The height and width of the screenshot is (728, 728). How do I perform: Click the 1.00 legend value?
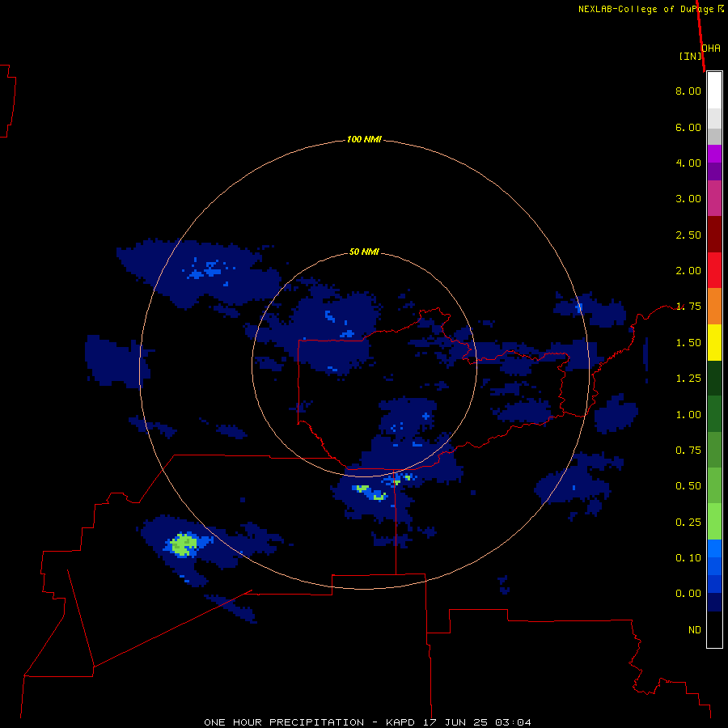pos(688,415)
